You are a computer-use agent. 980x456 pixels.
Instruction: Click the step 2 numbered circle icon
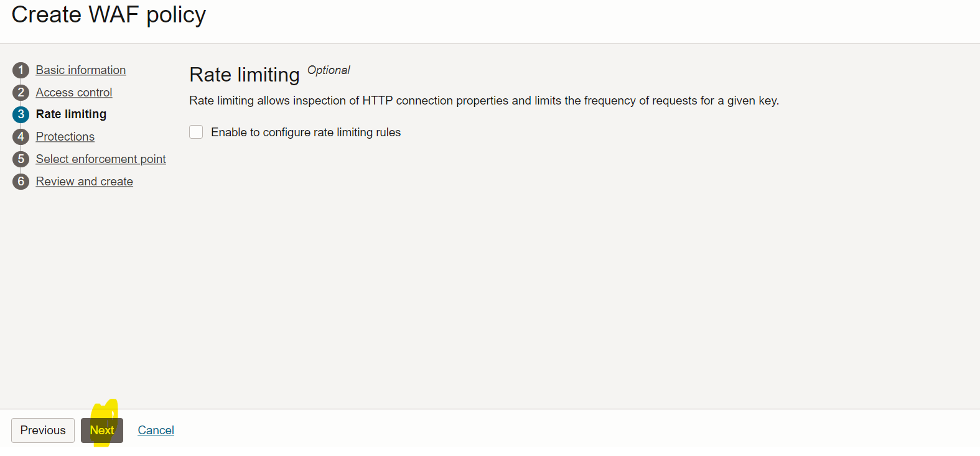21,92
